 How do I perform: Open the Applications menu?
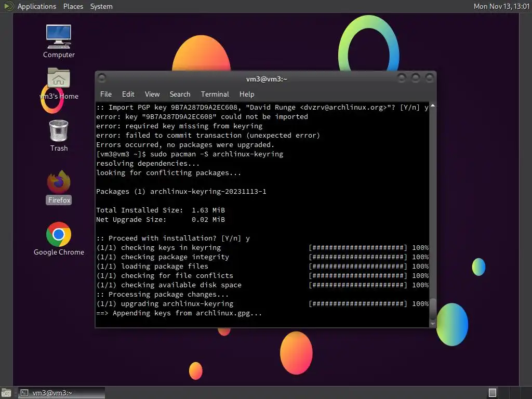tap(37, 6)
